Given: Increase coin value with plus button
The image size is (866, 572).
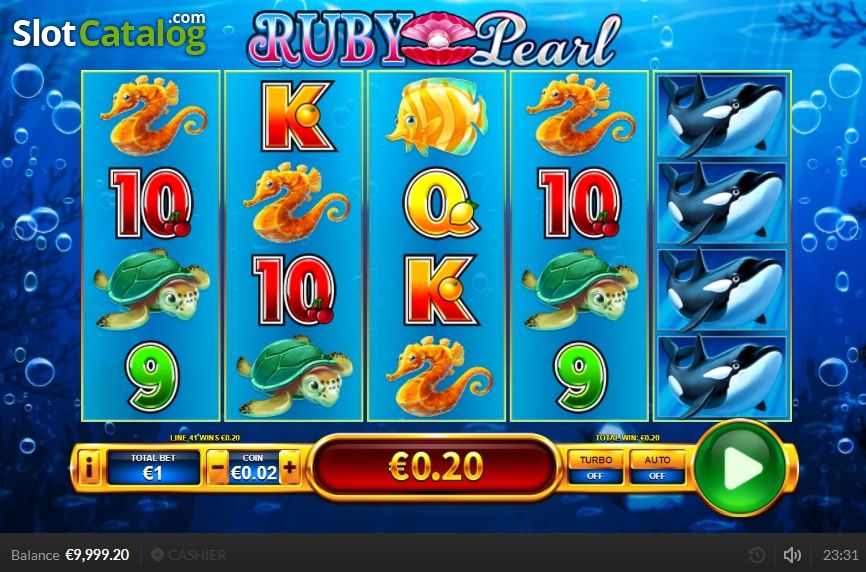Looking at the screenshot, I should [289, 467].
